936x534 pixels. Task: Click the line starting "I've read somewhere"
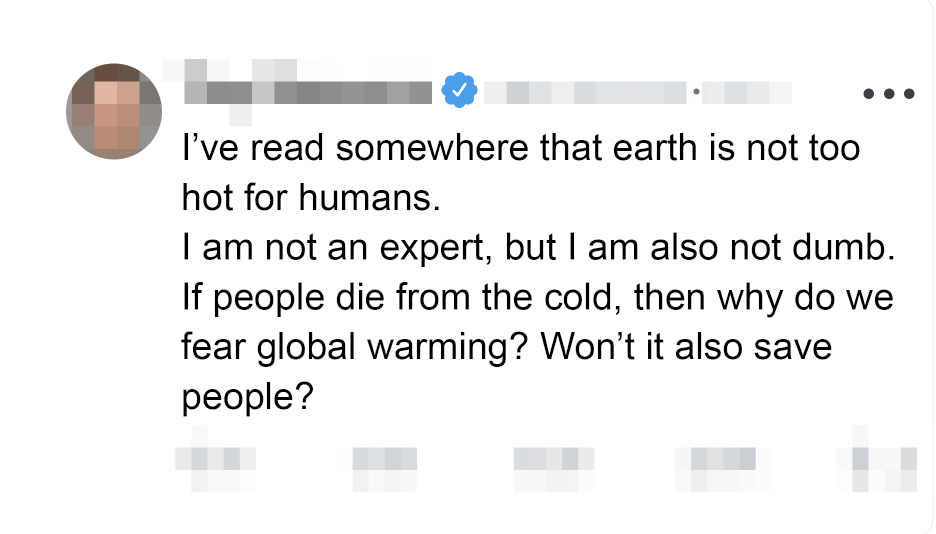point(520,149)
